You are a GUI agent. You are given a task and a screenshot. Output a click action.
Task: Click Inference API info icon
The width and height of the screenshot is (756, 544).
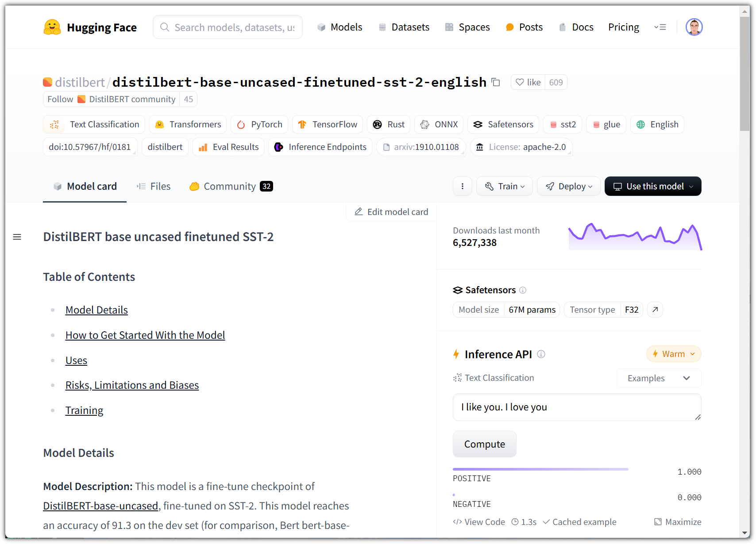541,354
